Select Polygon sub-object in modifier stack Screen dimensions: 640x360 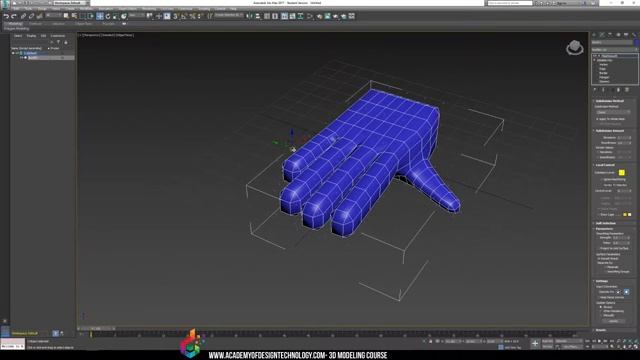[x=604, y=77]
